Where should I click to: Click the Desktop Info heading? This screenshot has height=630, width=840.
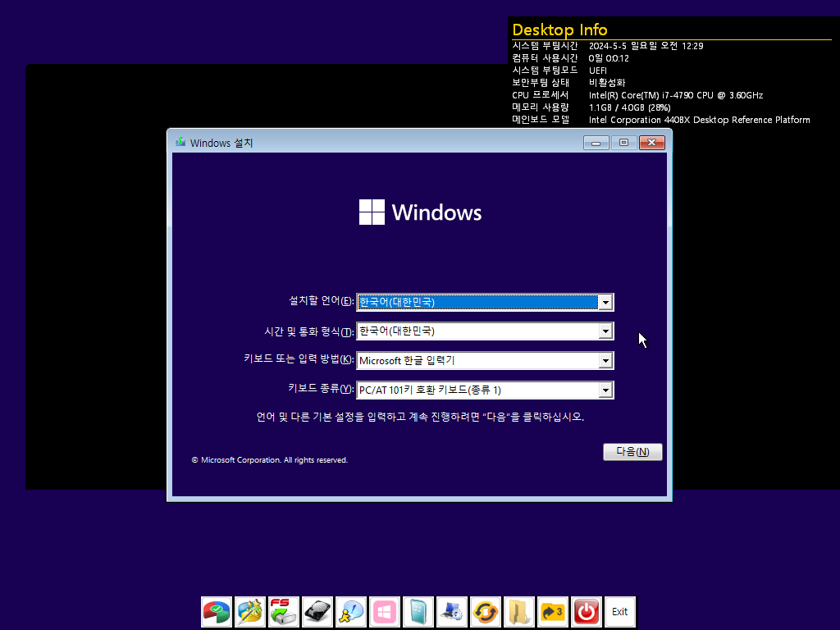pos(559,30)
